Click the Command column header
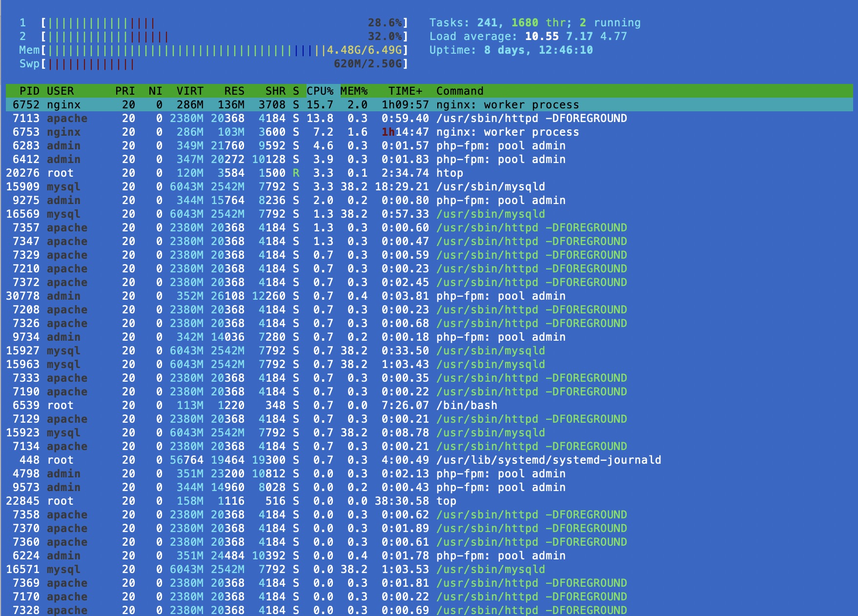This screenshot has width=858, height=616. pyautogui.click(x=460, y=91)
